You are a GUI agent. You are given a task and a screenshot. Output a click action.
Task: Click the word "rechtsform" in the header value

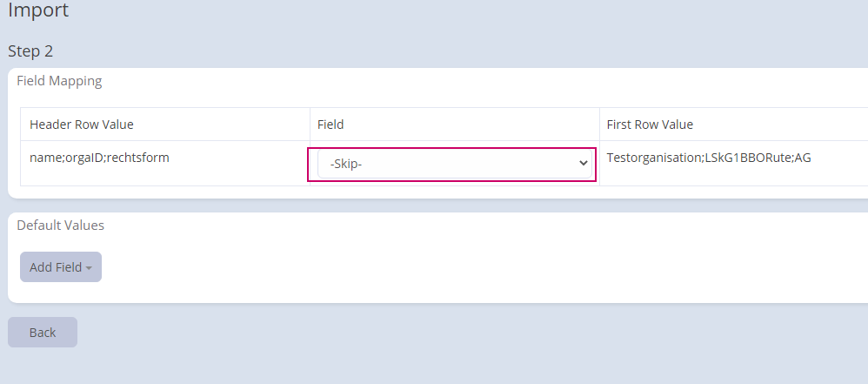[x=137, y=158]
